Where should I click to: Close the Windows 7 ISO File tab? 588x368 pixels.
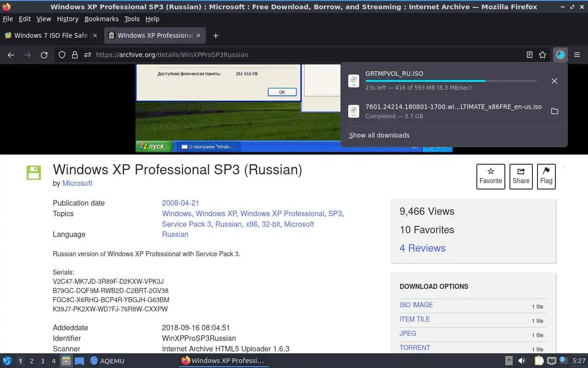pyautogui.click(x=95, y=35)
